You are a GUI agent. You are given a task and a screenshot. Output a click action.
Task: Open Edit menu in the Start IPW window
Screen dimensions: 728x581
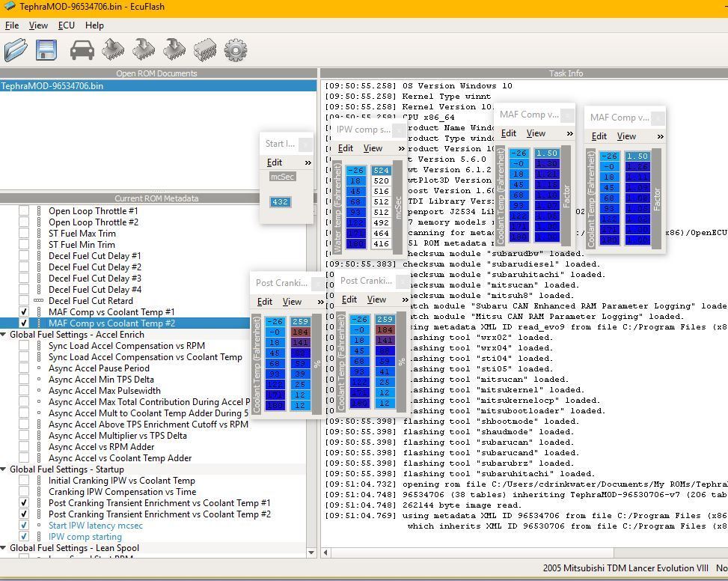coord(275,162)
